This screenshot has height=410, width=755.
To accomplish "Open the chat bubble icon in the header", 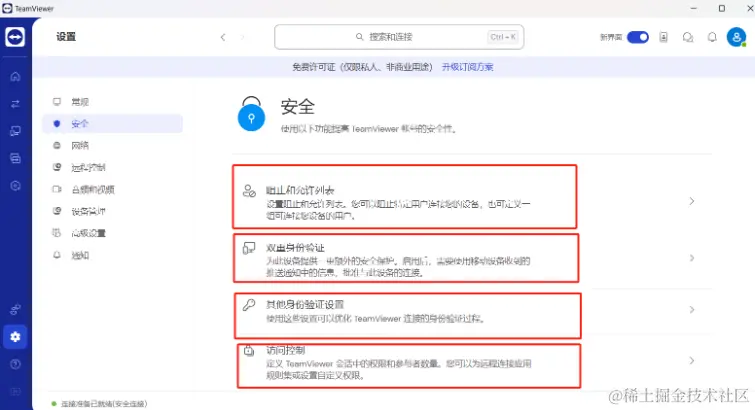I will [688, 37].
